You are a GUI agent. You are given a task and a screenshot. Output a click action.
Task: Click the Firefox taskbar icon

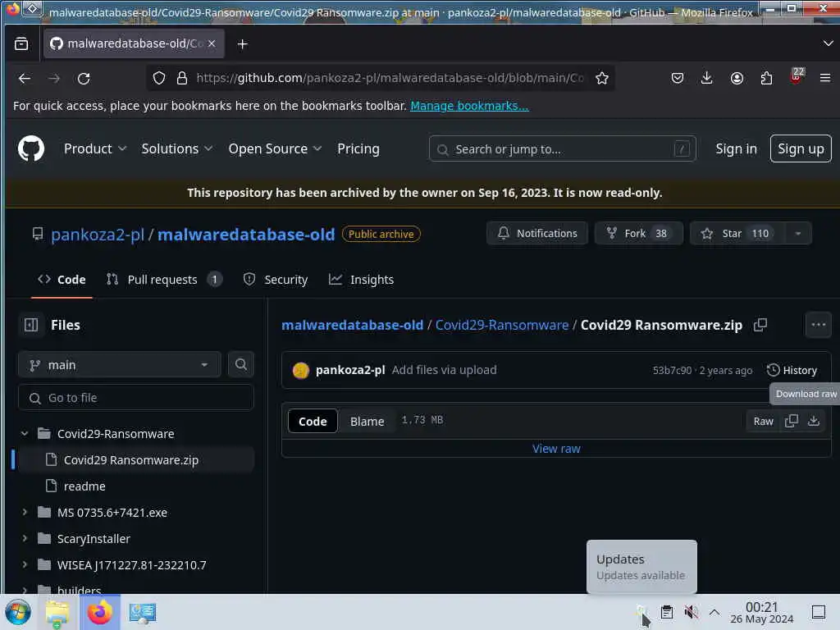(x=99, y=612)
